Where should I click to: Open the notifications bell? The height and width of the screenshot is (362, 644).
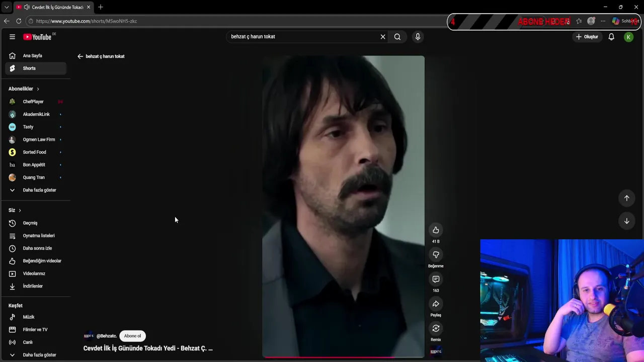tap(611, 37)
